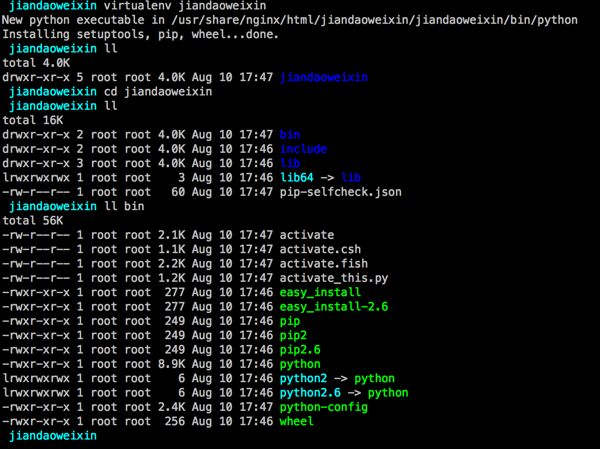Click the green 'easy_install-2.6' file name

point(334,307)
